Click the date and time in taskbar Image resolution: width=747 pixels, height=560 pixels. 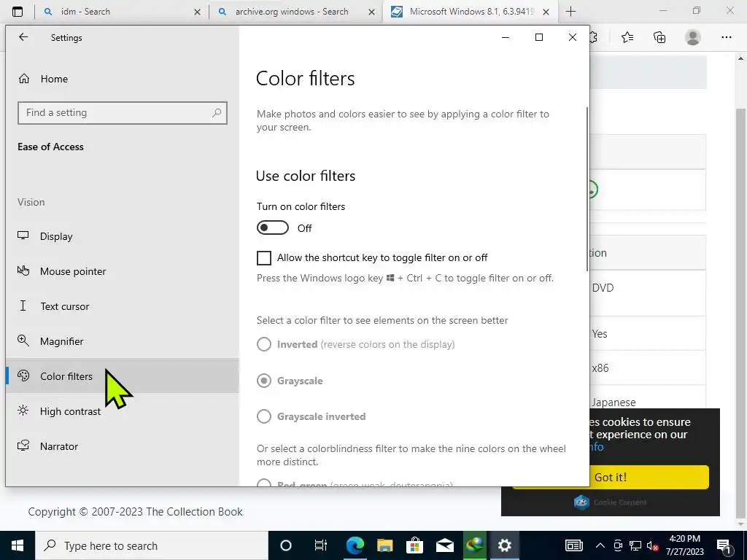point(684,545)
